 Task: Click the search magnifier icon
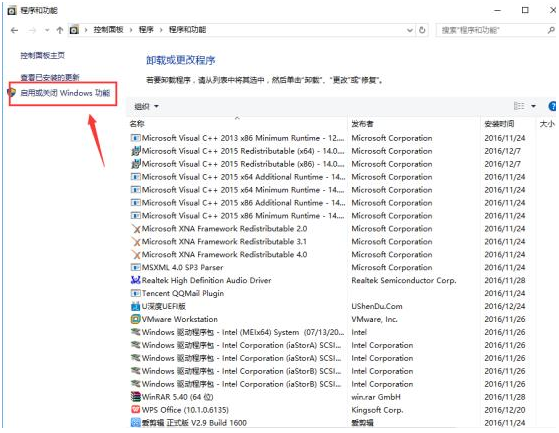(x=551, y=30)
